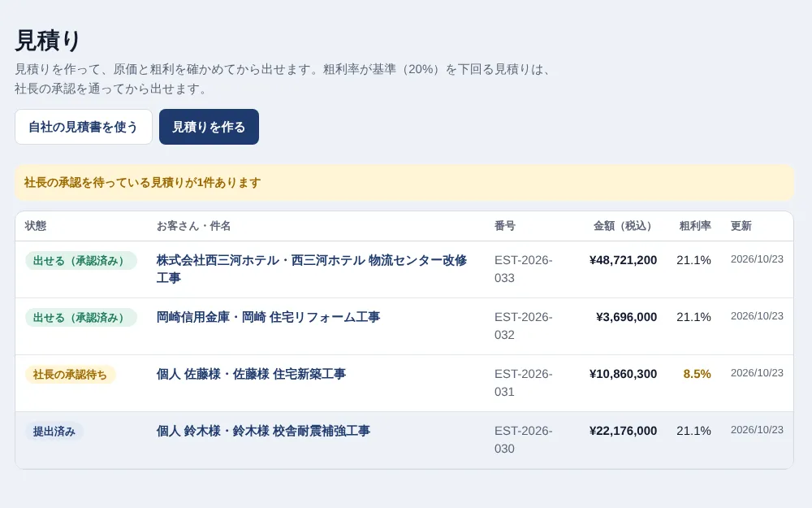Open the 佐藤様 住宅新築工事 estimate
The width and height of the screenshot is (812, 508).
pos(251,374)
